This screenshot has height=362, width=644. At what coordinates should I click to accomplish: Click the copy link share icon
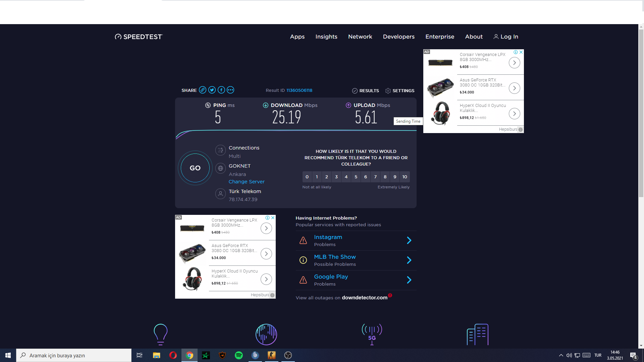click(202, 90)
